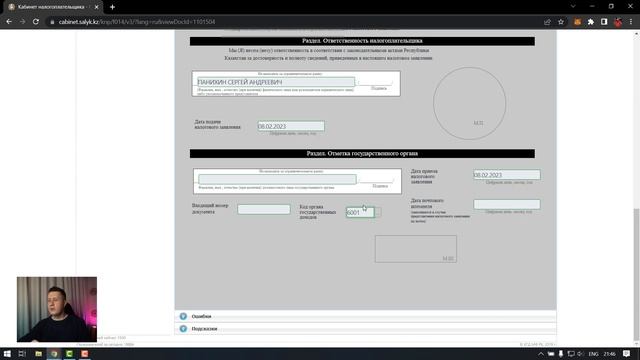The width and height of the screenshot is (640, 360).
Task: Open Chrome three-dot menu
Action: pos(631,22)
